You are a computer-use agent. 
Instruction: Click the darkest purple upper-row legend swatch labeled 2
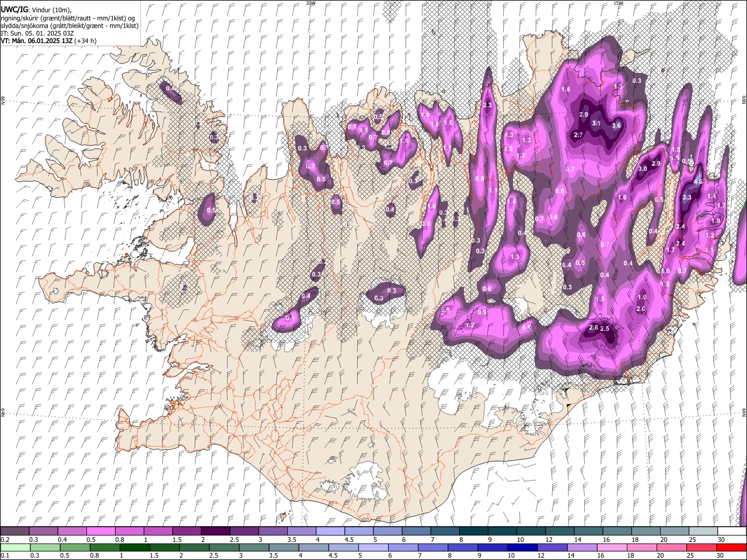tap(215, 531)
